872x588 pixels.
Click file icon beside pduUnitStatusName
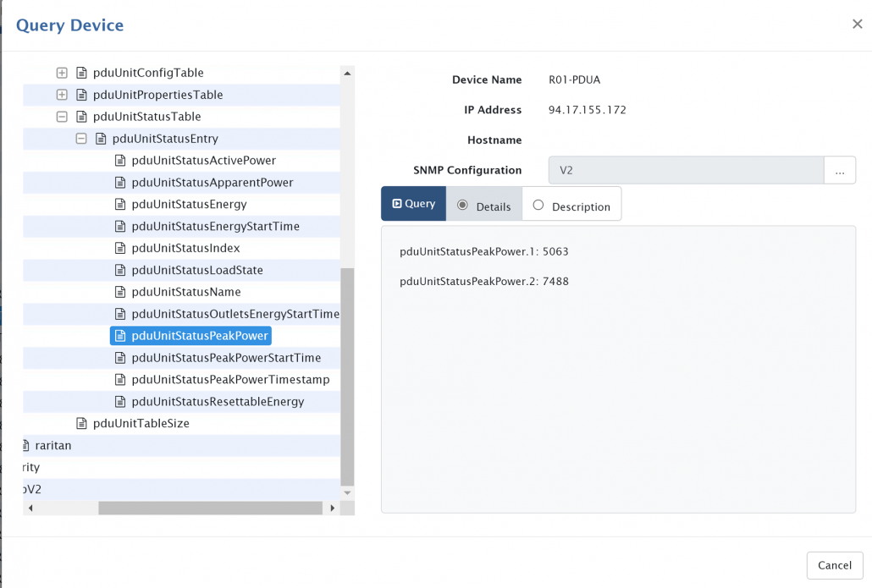120,293
